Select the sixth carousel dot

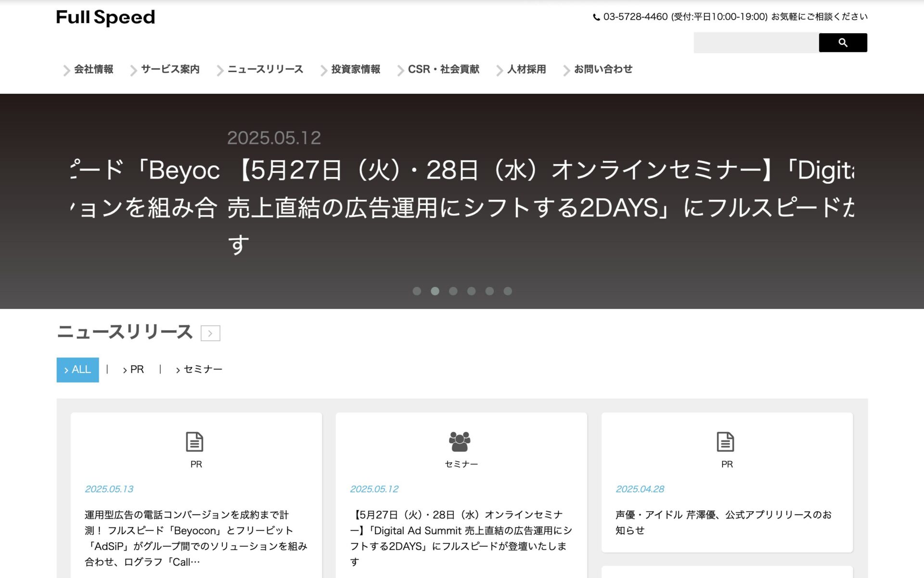pos(508,291)
